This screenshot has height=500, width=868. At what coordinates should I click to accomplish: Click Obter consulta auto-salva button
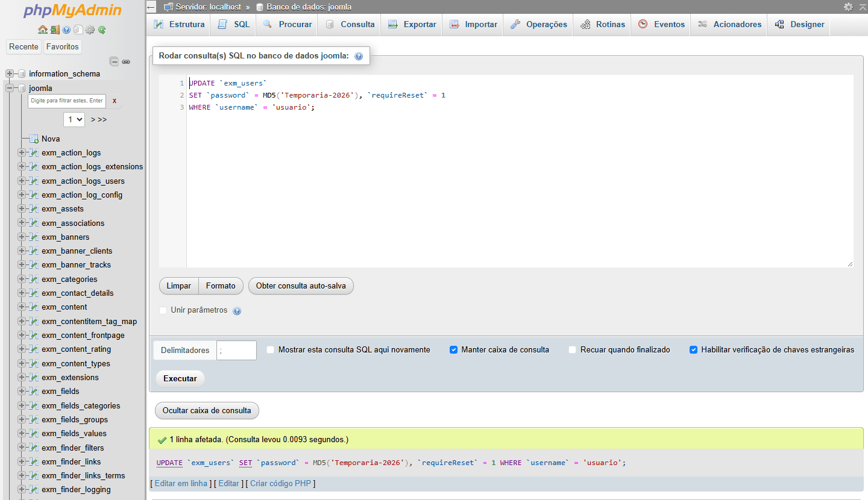(301, 286)
